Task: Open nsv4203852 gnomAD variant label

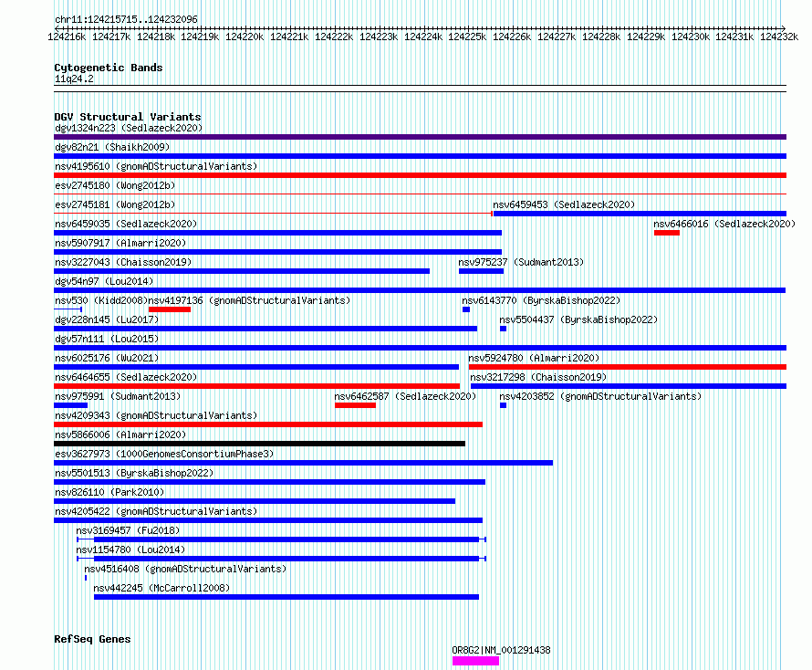Action: click(600, 396)
